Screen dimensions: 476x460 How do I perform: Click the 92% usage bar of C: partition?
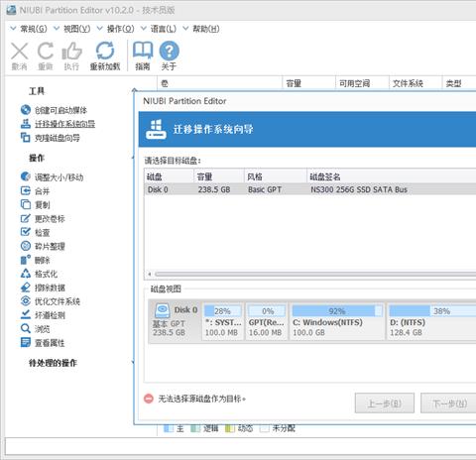(x=337, y=311)
